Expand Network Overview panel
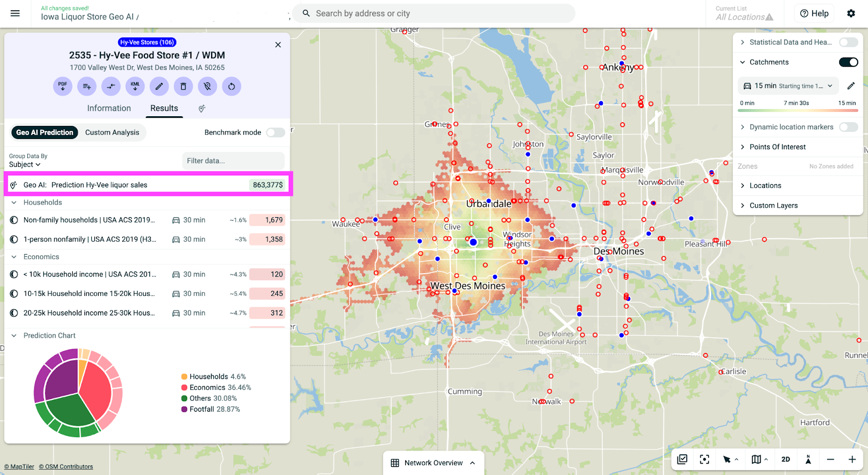The image size is (868, 475). tap(433, 463)
